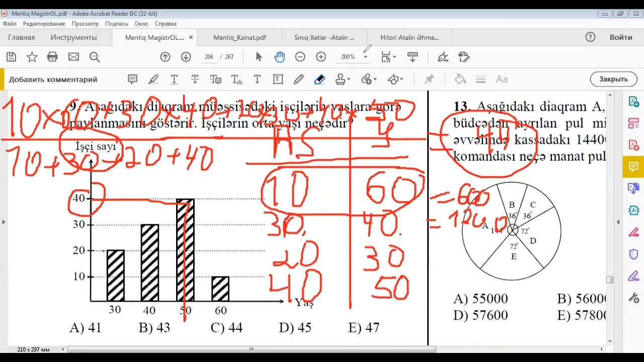Open the stamp tool dropdown

(x=343, y=79)
